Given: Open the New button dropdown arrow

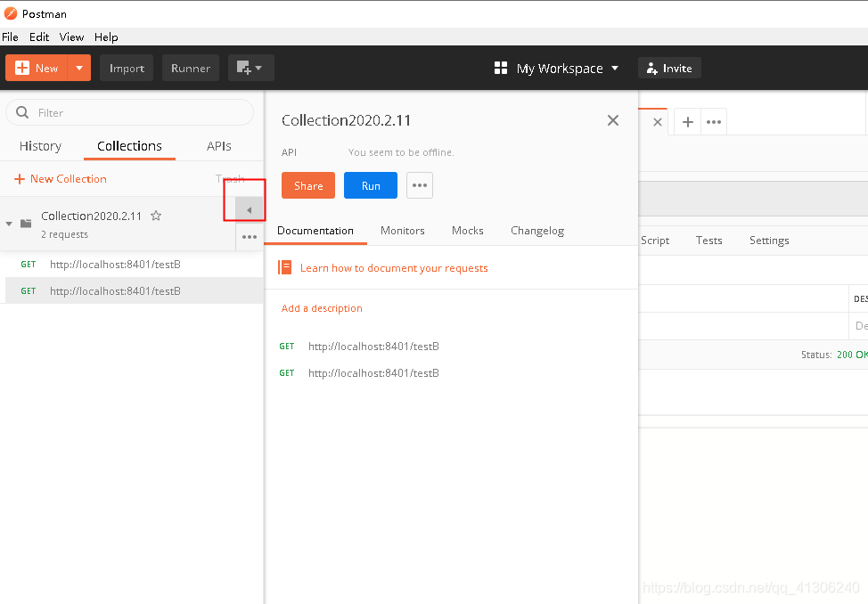Looking at the screenshot, I should click(x=79, y=68).
